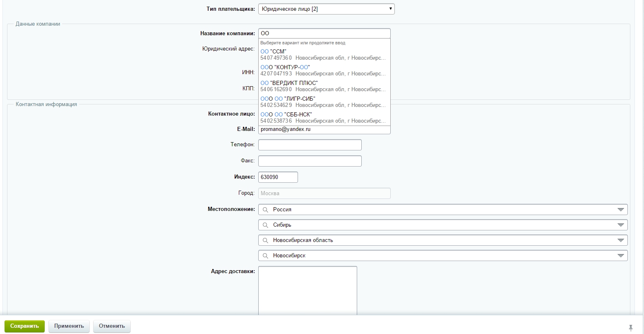The image size is (644, 334).
Task: Click the magnifier icon in Сибирь field
Action: [x=266, y=225]
